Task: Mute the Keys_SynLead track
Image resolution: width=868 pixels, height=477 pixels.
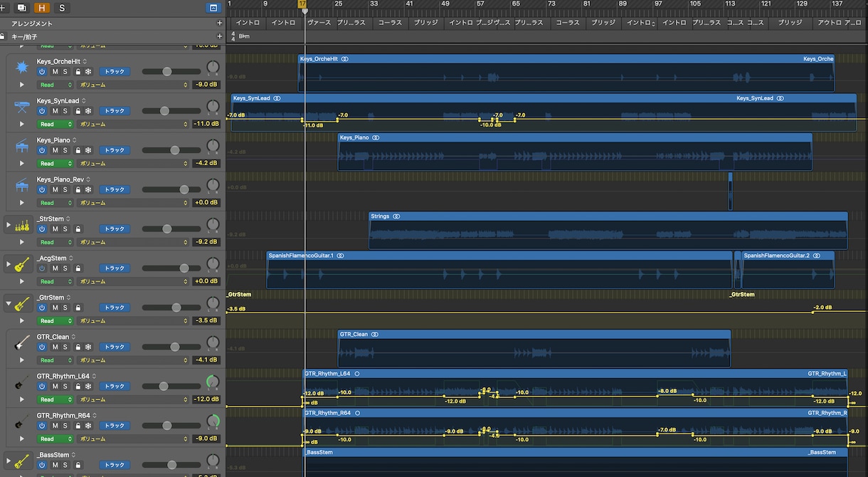Action: (x=54, y=111)
